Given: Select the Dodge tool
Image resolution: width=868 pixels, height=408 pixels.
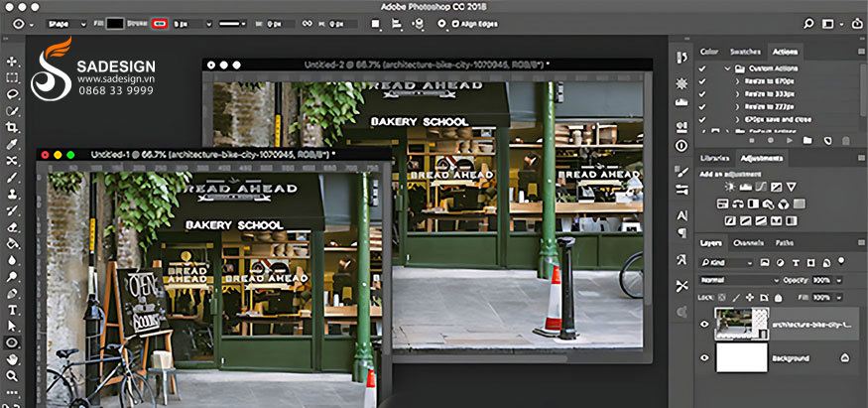Looking at the screenshot, I should [x=12, y=277].
